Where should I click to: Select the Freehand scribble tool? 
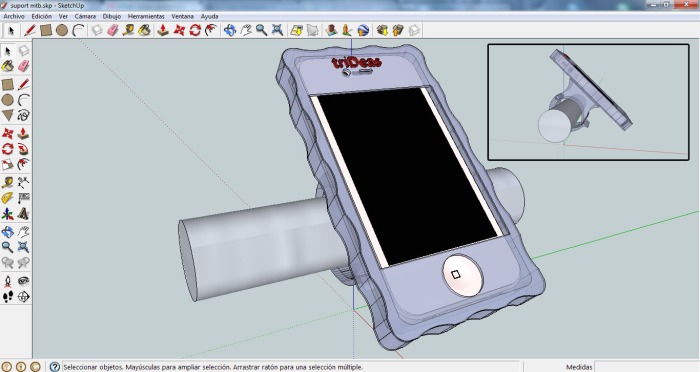pos(23,116)
